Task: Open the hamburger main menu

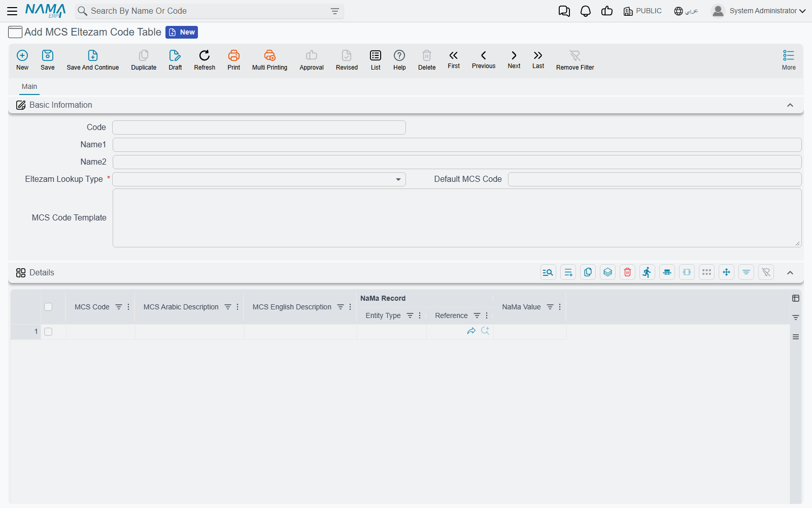Action: tap(12, 11)
